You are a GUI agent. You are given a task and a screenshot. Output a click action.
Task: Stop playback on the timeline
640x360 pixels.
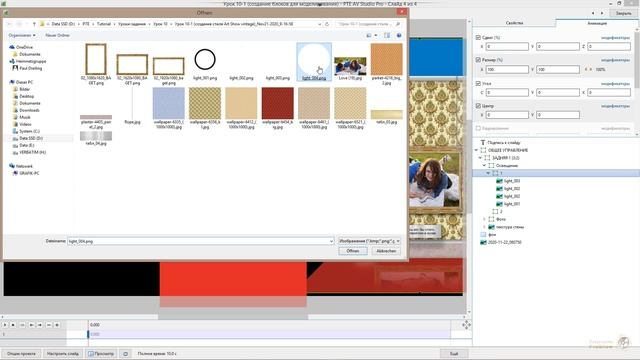pyautogui.click(x=13, y=325)
